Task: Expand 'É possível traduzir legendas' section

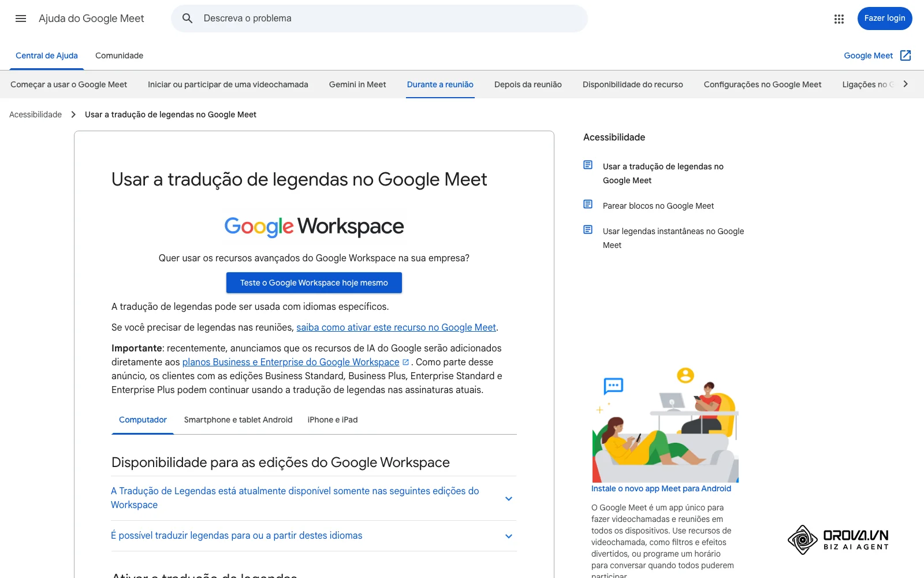Action: pyautogui.click(x=314, y=536)
